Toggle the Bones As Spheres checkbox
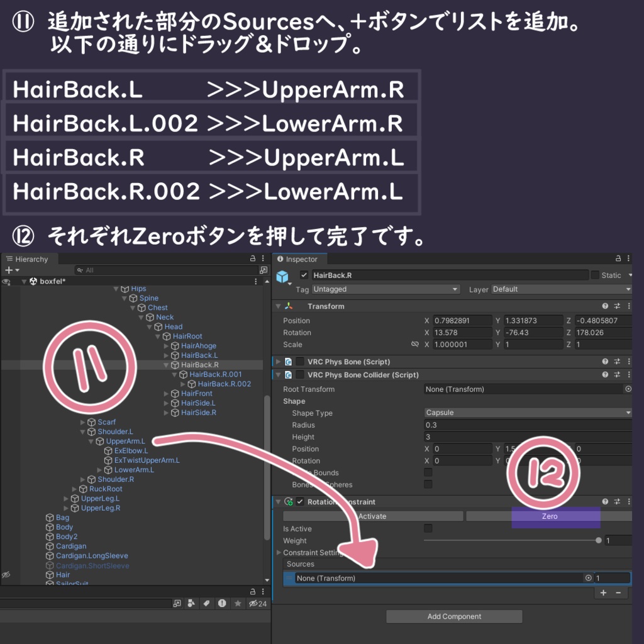The height and width of the screenshot is (644, 644). click(x=428, y=484)
